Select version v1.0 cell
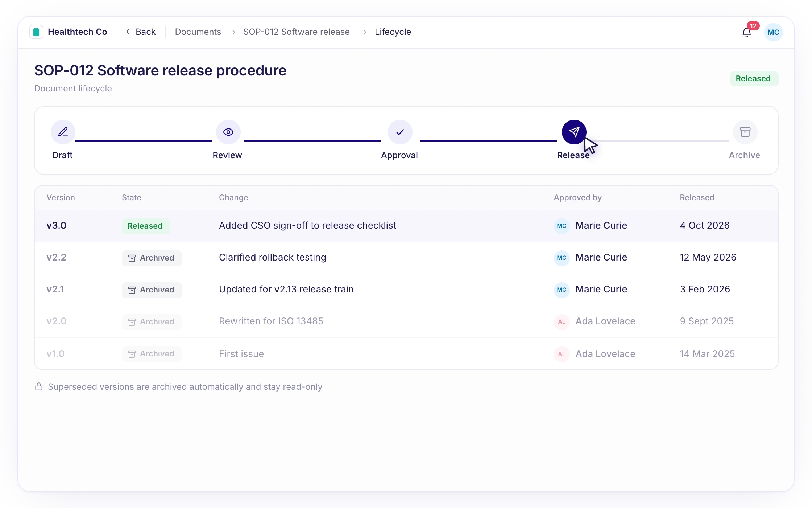The width and height of the screenshot is (812, 508). [55, 354]
